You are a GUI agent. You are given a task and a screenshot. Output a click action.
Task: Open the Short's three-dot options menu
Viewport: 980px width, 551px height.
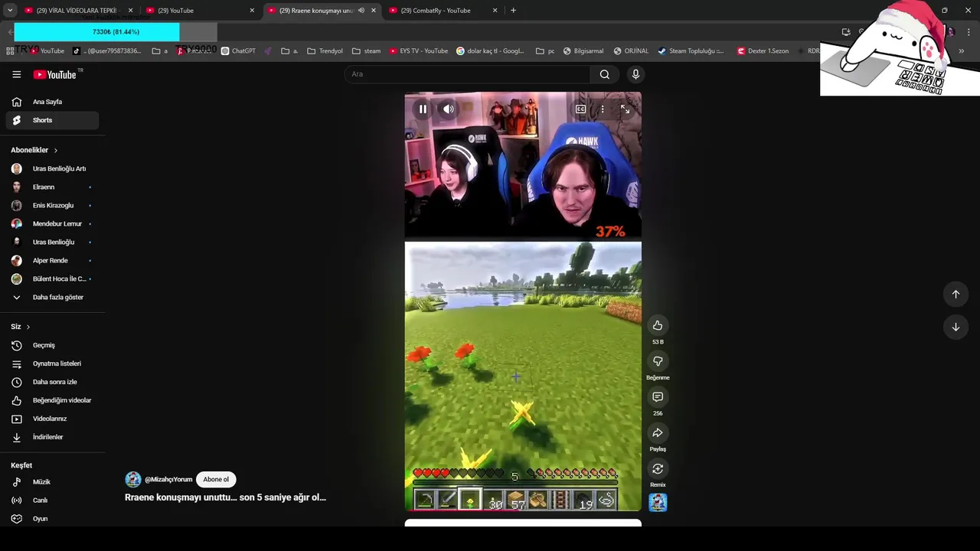pyautogui.click(x=603, y=109)
